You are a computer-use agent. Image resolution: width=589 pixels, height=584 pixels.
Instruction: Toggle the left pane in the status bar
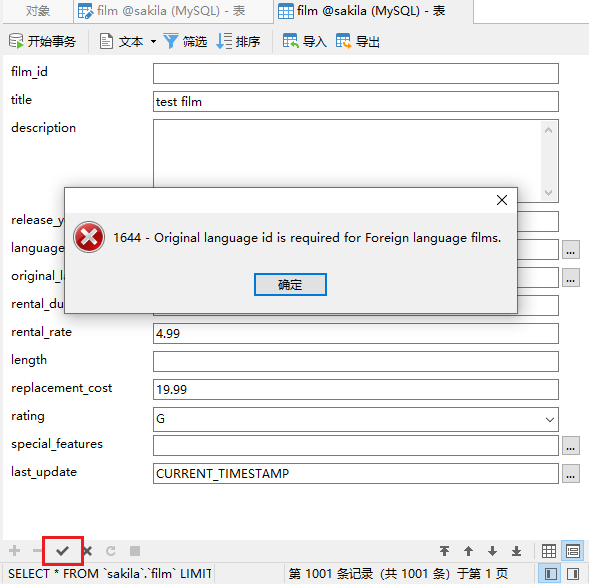click(550, 574)
